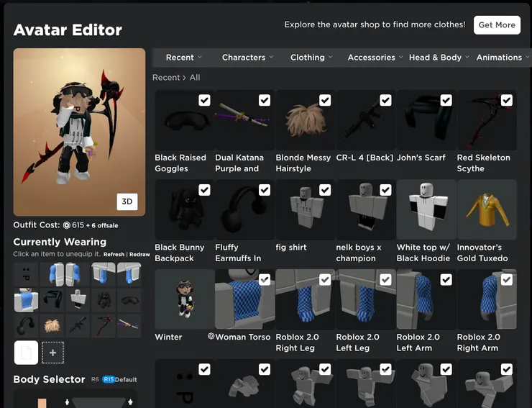Open the Clothing tab
532x408 pixels.
click(x=308, y=58)
